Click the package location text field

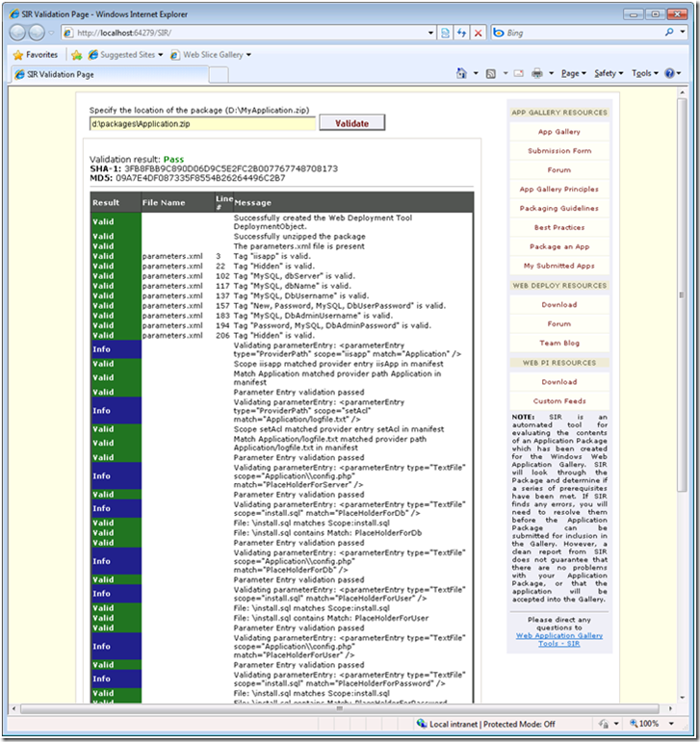click(202, 124)
